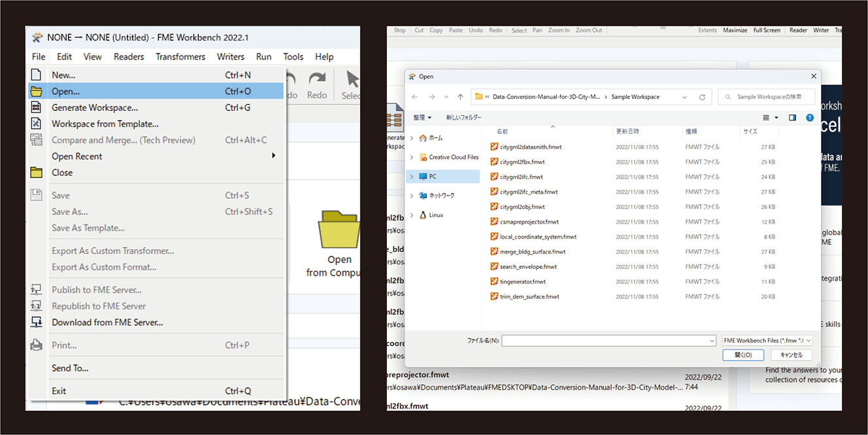The width and height of the screenshot is (868, 435).
Task: Go up one folder level
Action: (x=460, y=97)
